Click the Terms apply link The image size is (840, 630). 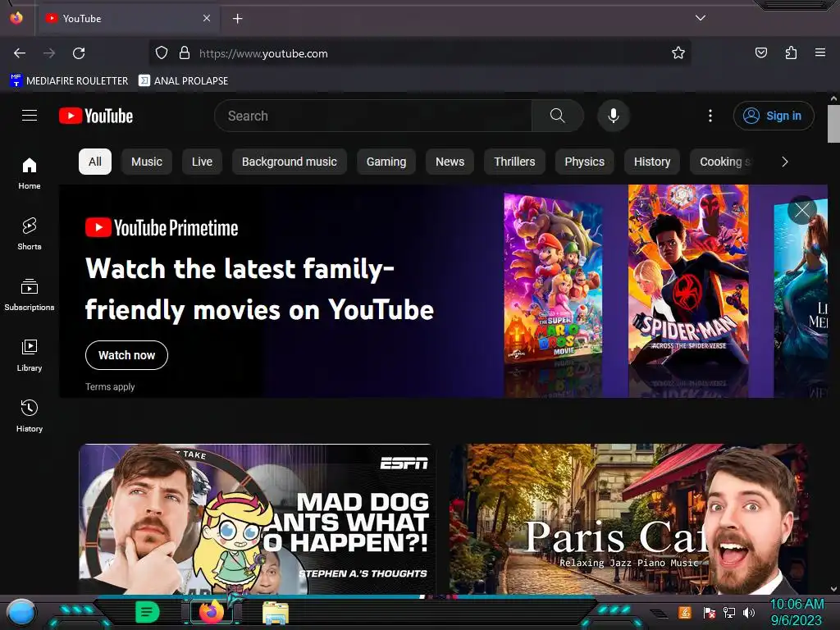click(110, 387)
